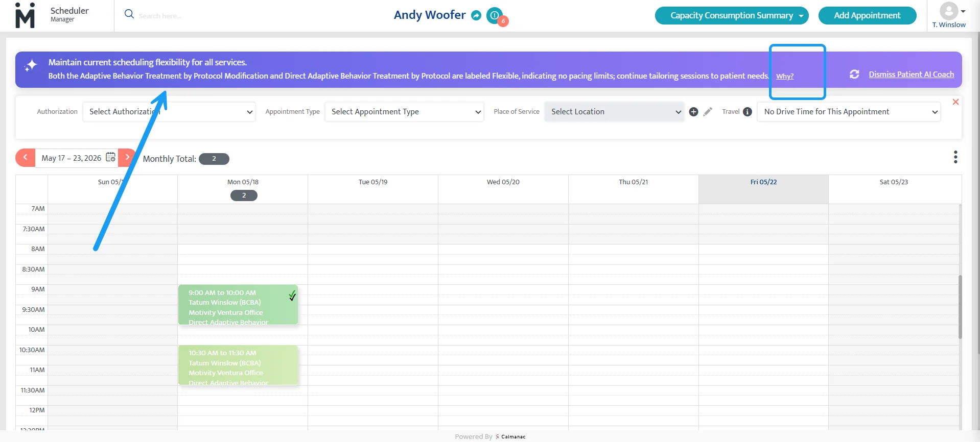This screenshot has width=980, height=442.
Task: Click the checkmark on 9:00 AM appointment
Action: 292,296
